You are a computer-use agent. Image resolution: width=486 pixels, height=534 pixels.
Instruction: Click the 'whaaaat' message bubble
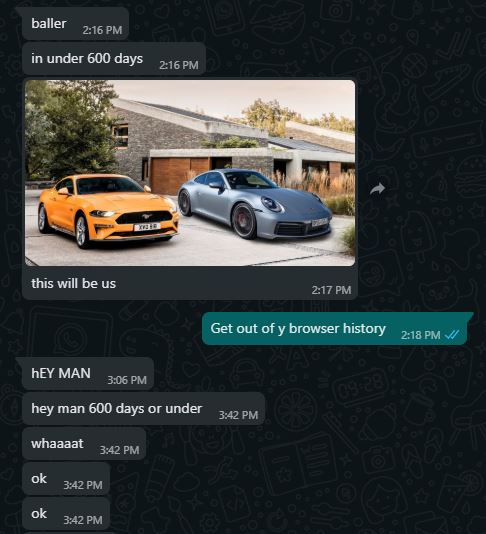point(84,444)
